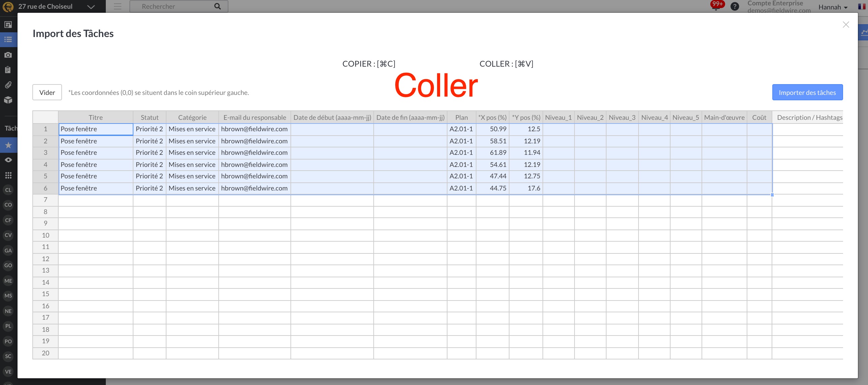Viewport: 868px width, 385px height.
Task: Open the photos camera icon in sidebar
Action: click(x=8, y=55)
